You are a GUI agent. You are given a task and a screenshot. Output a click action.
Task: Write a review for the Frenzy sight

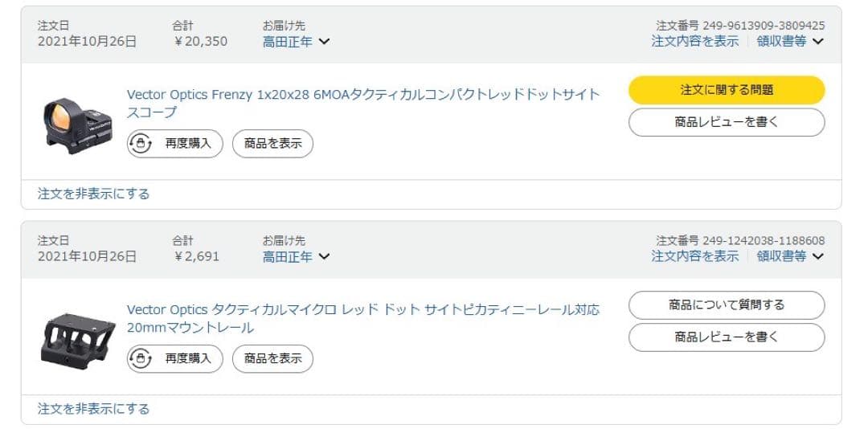coord(726,123)
